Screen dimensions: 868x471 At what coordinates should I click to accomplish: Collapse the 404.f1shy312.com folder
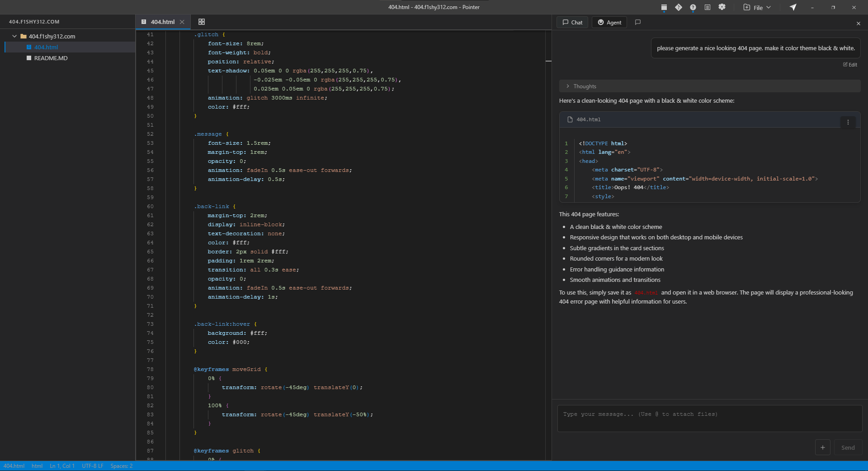(14, 36)
